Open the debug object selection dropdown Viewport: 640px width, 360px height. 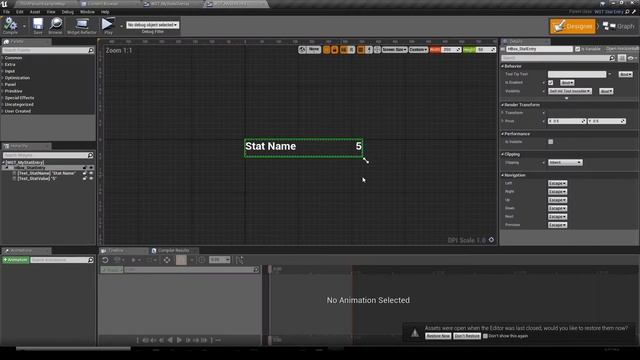[152, 25]
